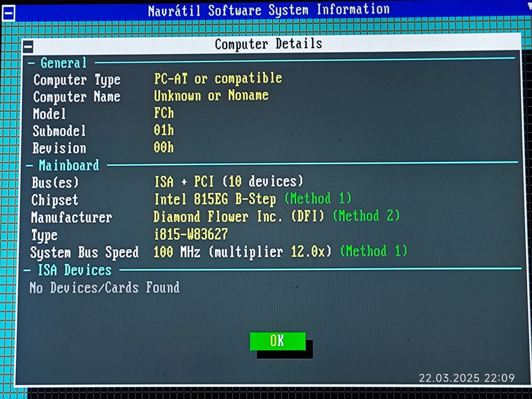Click the green (Method 2) note
The height and width of the screenshot is (399, 532).
(x=366, y=216)
